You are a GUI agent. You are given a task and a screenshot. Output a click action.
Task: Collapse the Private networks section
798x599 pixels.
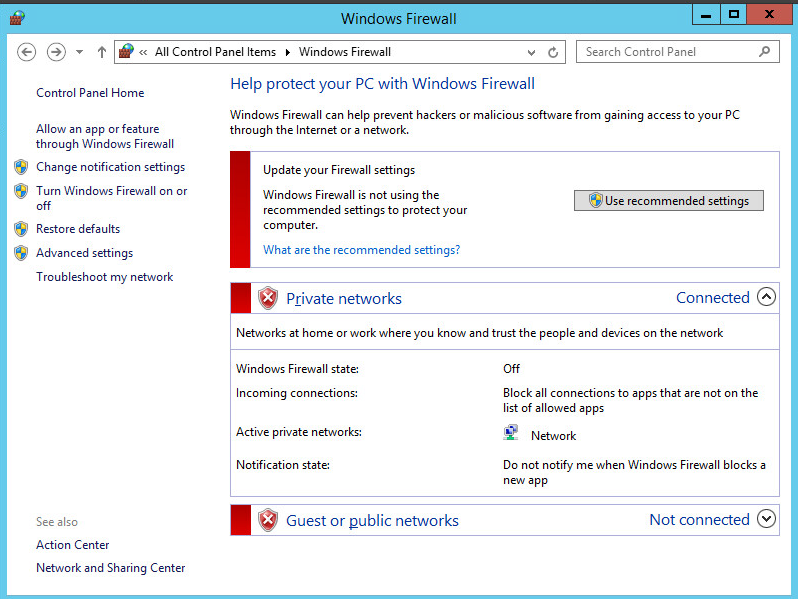coord(766,297)
